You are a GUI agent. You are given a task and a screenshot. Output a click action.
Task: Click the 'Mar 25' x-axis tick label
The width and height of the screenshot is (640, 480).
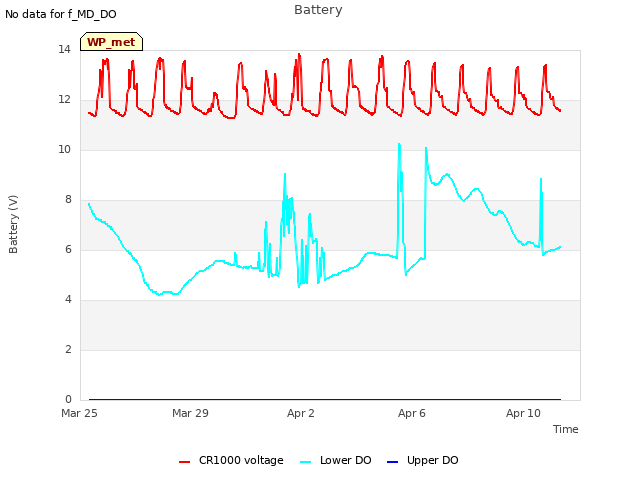point(79,413)
